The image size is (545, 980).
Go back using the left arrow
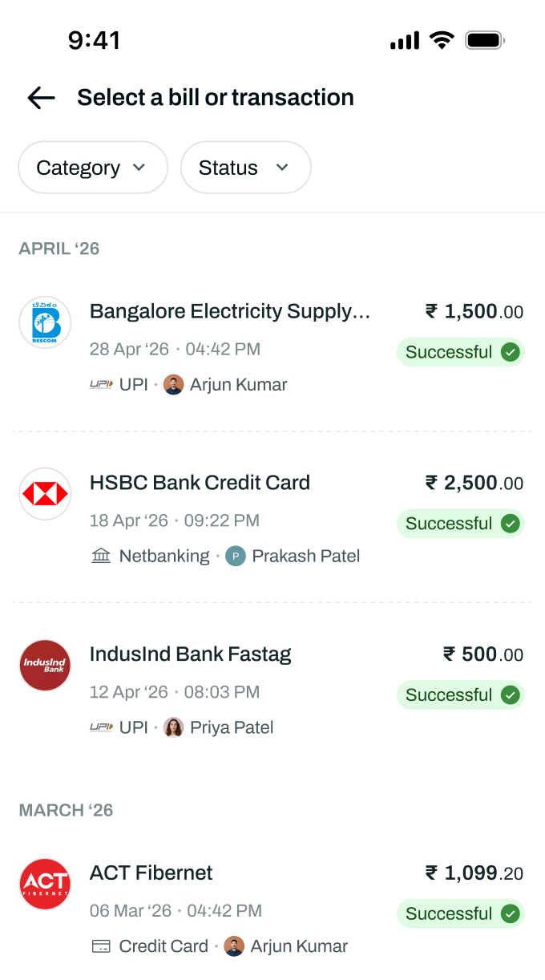pos(41,98)
